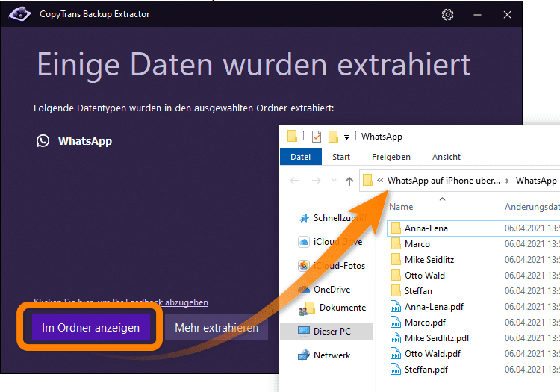Go forward in Explorer navigation

pyautogui.click(x=316, y=181)
